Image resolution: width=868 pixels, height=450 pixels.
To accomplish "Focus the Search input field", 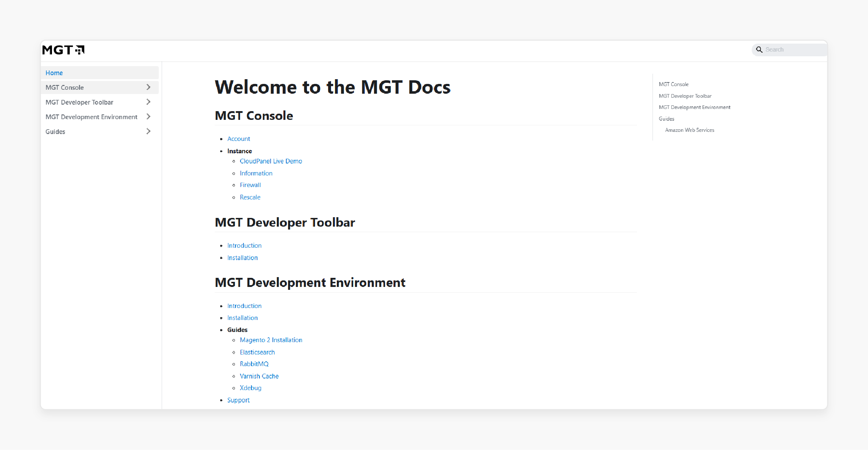I will coord(790,50).
